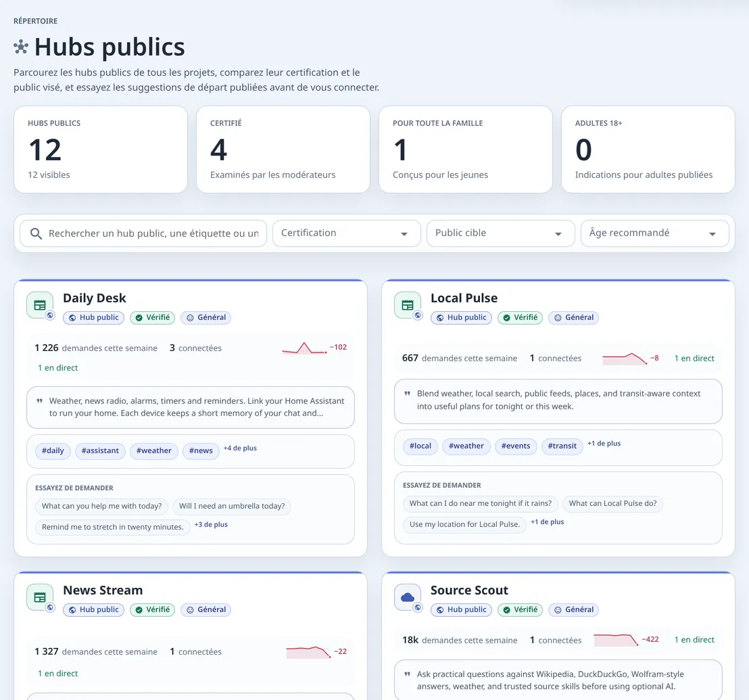
Task: Open the Daily Desk hub title
Action: coord(95,298)
